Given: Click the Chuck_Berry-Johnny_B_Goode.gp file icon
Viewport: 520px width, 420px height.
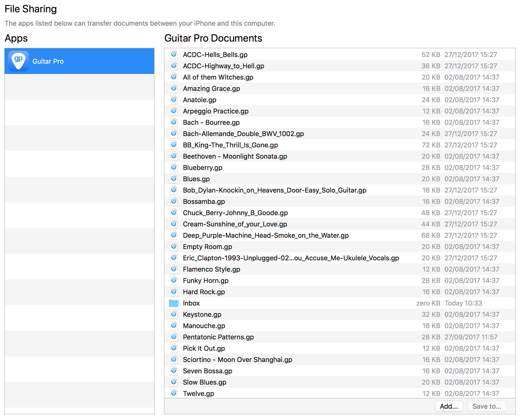Looking at the screenshot, I should click(x=174, y=213).
